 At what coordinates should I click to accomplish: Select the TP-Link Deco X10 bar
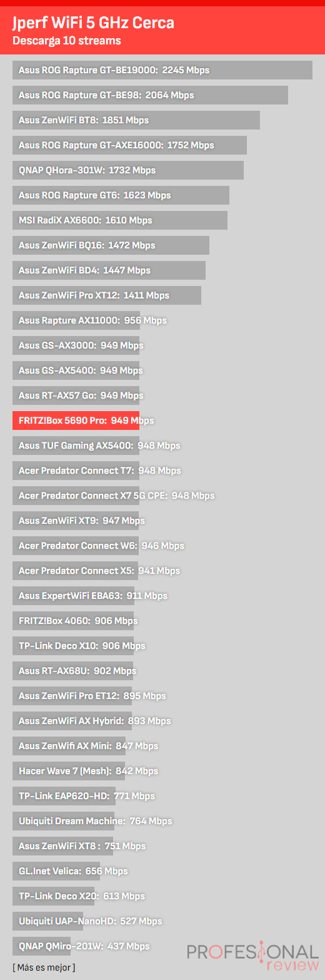[73, 646]
